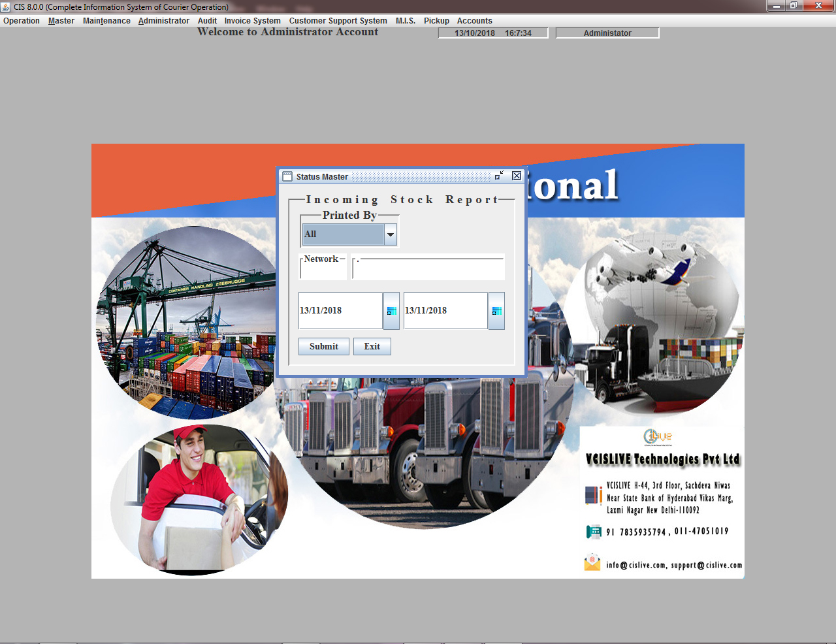Open the M.I.S. menu
Image resolution: width=836 pixels, height=644 pixels.
(406, 21)
